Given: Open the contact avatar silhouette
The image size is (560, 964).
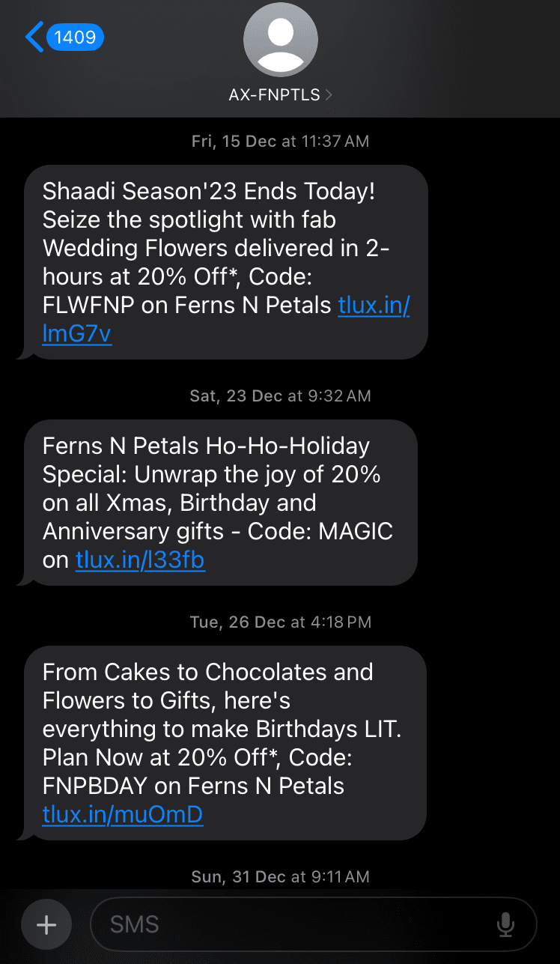Looking at the screenshot, I should click(281, 40).
